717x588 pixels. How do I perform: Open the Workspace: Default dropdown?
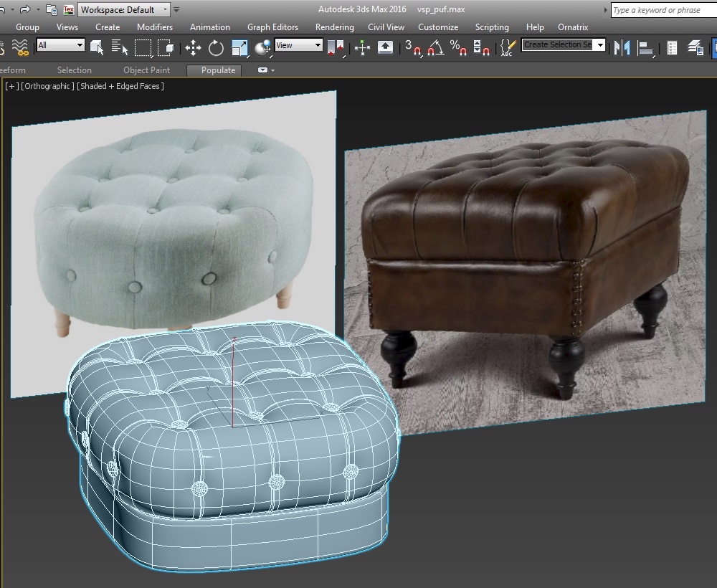pyautogui.click(x=123, y=9)
